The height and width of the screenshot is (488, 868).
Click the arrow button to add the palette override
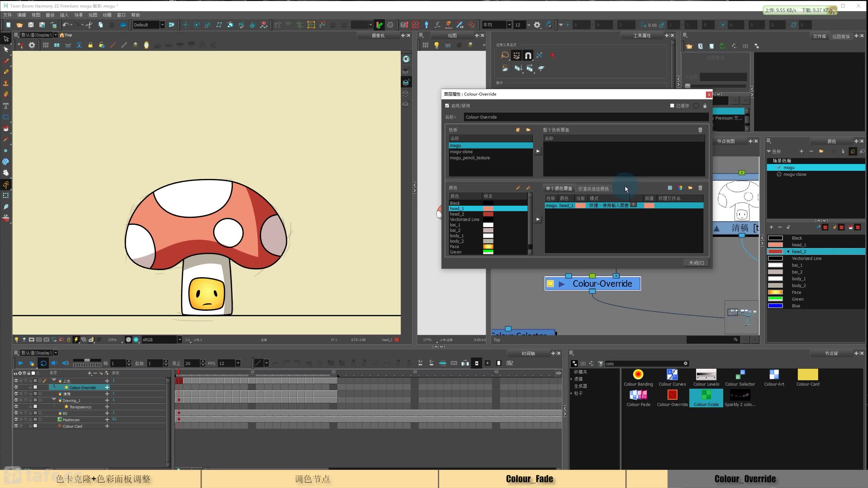(538, 151)
